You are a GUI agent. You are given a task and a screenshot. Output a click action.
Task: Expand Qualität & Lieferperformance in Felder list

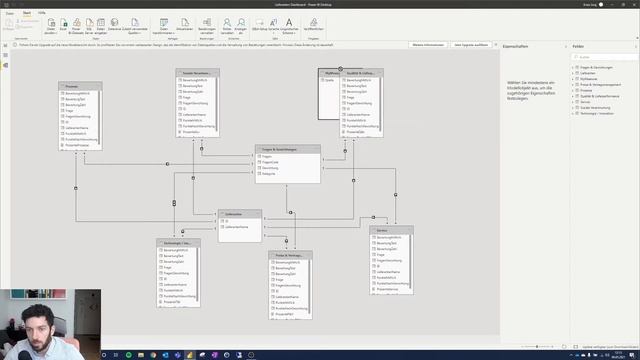573,96
